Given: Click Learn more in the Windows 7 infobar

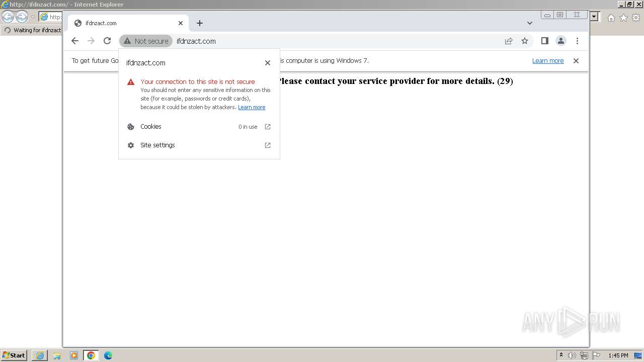Looking at the screenshot, I should (x=548, y=61).
